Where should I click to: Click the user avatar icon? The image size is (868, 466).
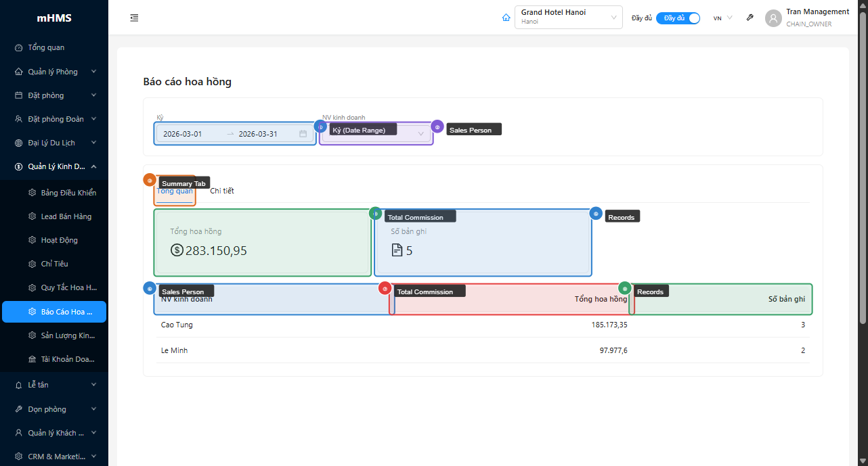pos(773,18)
